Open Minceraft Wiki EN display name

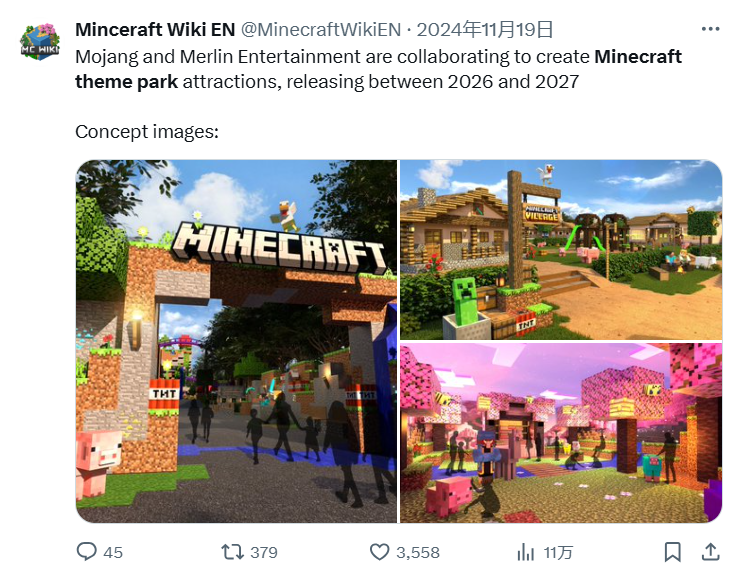(x=155, y=30)
